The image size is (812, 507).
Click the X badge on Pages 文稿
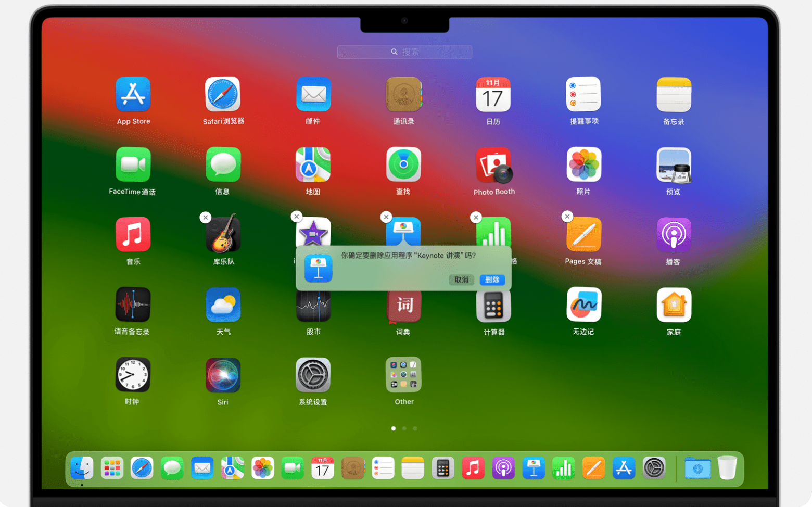pos(567,216)
